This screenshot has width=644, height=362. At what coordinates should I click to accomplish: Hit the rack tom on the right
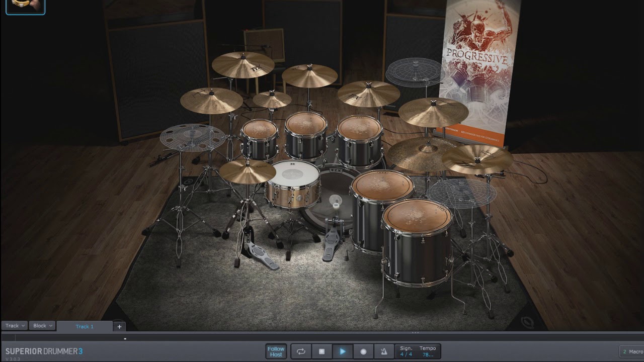[360, 128]
